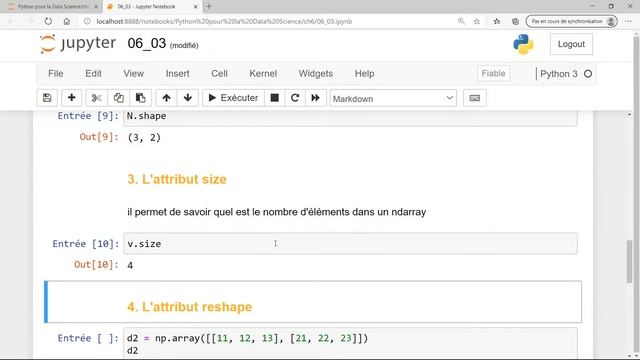Open the Help menu
This screenshot has width=640, height=360.
pyautogui.click(x=364, y=73)
